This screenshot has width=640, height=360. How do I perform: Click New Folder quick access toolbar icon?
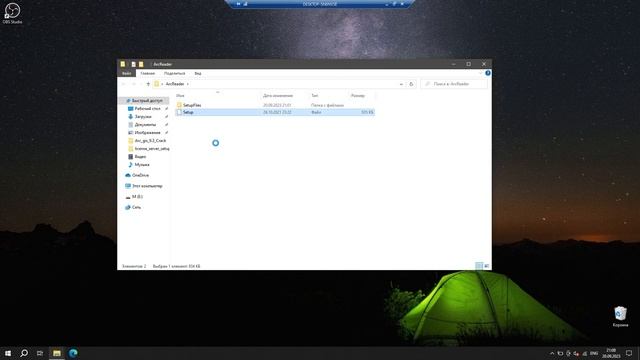coord(141,64)
